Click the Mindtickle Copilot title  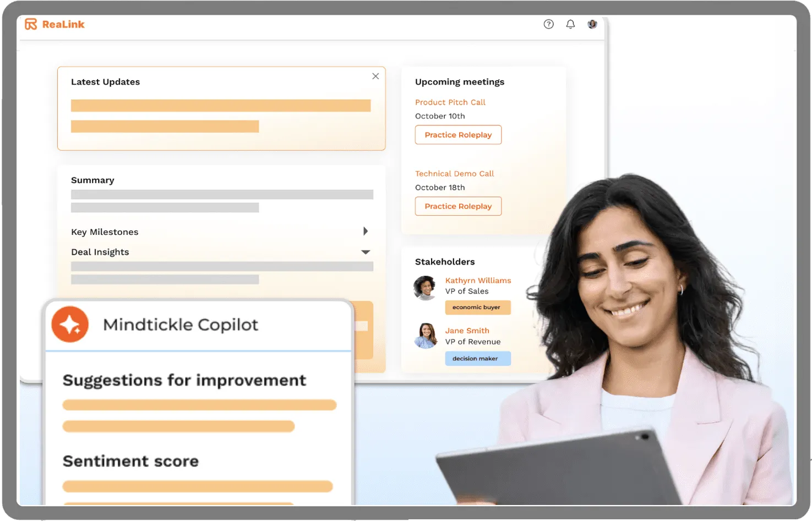click(181, 325)
